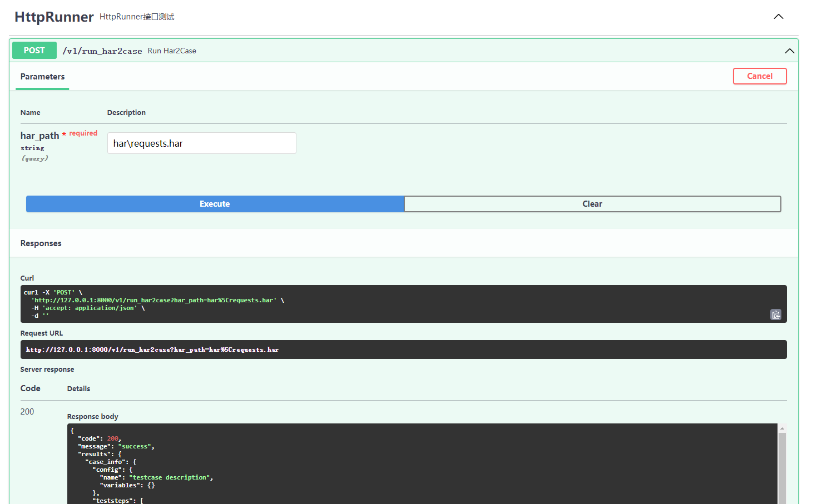817x504 pixels.
Task: Click the Server response label
Action: pyautogui.click(x=47, y=370)
